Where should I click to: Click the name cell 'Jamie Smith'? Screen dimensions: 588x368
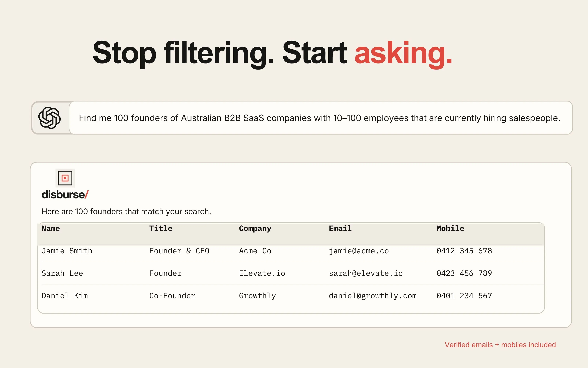click(67, 251)
